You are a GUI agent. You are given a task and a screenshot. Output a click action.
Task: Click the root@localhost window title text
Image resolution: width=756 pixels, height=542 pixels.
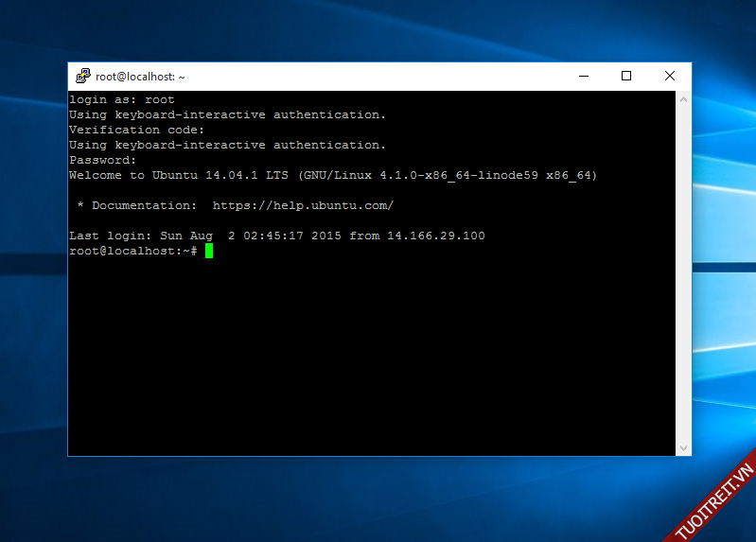[140, 77]
